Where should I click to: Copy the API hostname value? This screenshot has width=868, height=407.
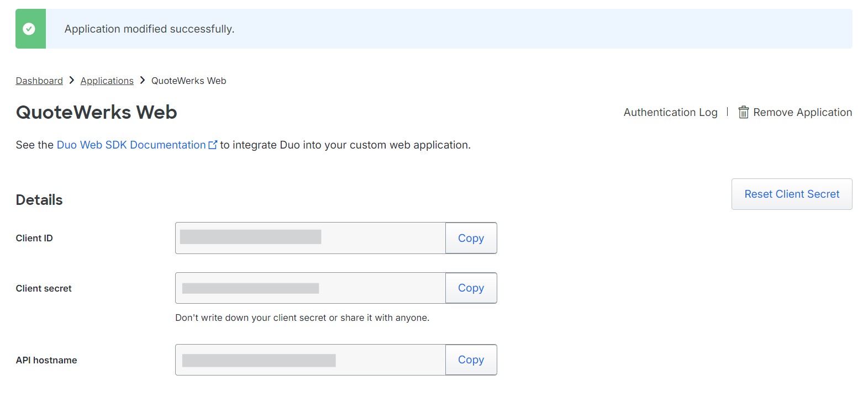(x=471, y=360)
